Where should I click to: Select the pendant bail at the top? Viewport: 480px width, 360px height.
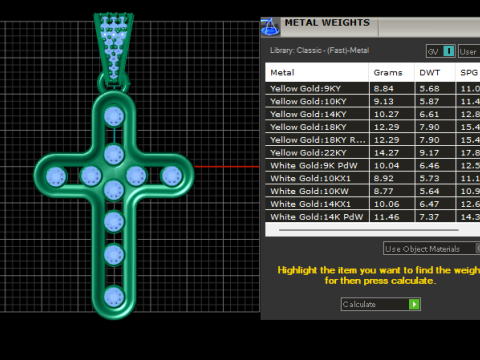coord(114,50)
